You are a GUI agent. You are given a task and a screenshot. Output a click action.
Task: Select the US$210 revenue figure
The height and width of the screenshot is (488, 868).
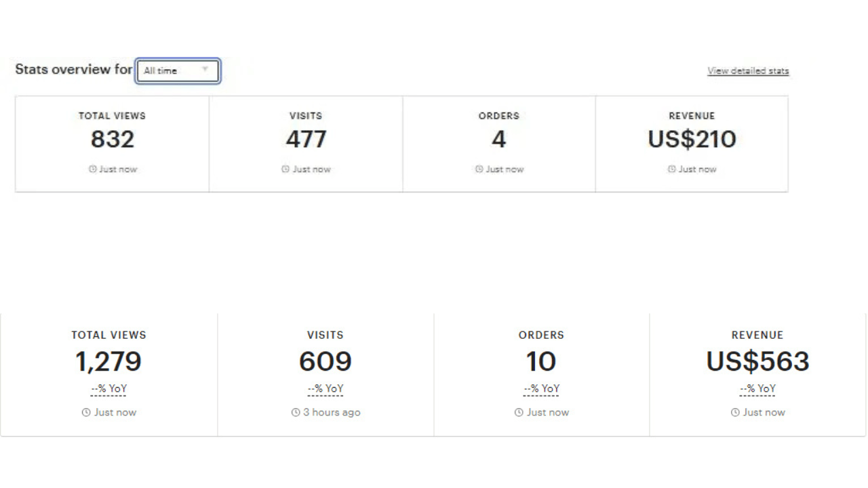click(692, 139)
